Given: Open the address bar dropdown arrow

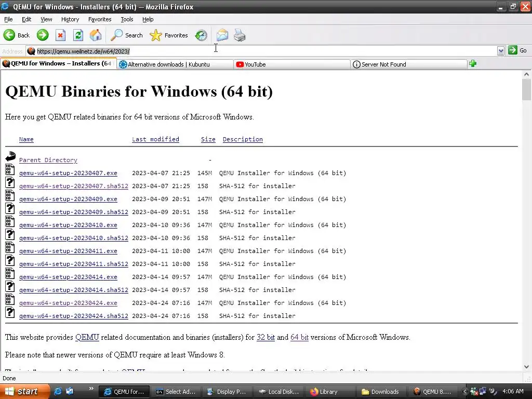Looking at the screenshot, I should pos(501,51).
